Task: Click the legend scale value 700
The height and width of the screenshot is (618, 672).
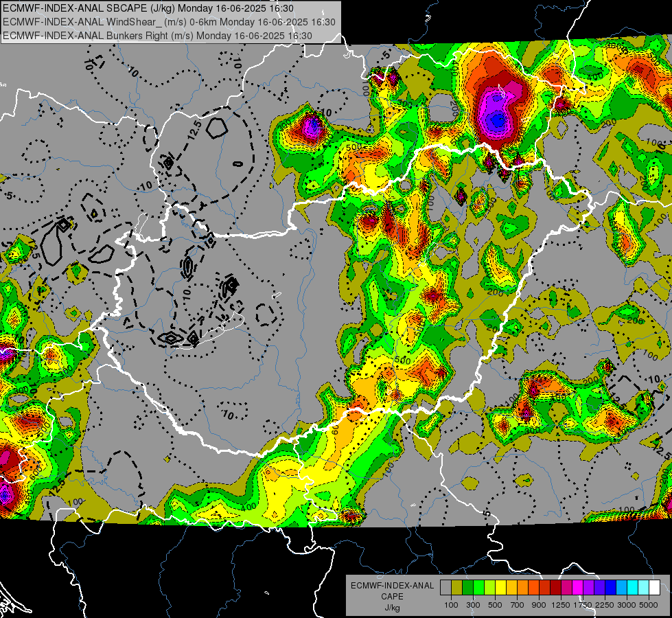Action: 517,605
